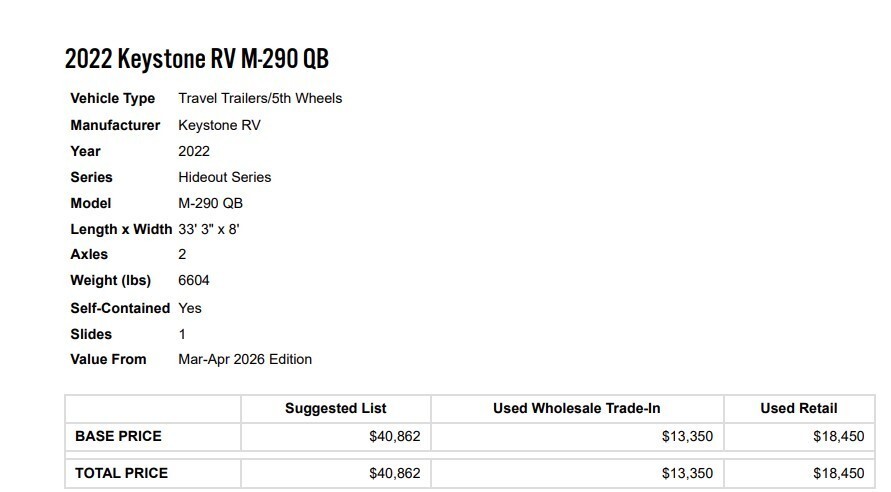
Task: Select the Travel Trailers/5th Wheels value
Action: click(x=260, y=98)
